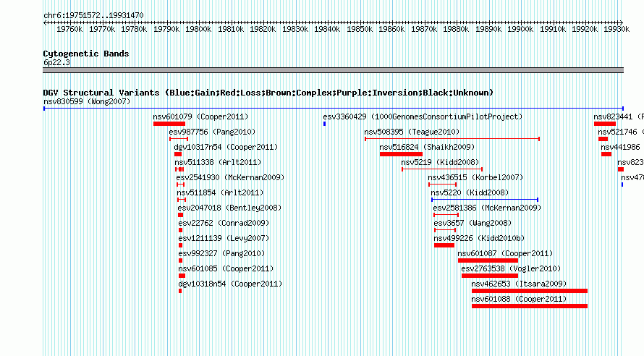
Task: Click the chr6:19751572..19931470 region label
Action: [93, 16]
